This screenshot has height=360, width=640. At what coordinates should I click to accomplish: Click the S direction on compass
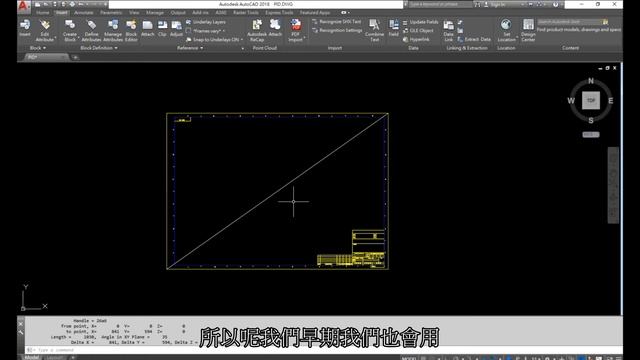[x=591, y=120]
